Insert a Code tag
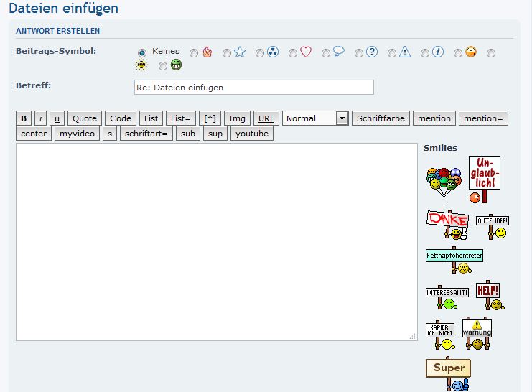The width and height of the screenshot is (532, 392). [x=121, y=118]
